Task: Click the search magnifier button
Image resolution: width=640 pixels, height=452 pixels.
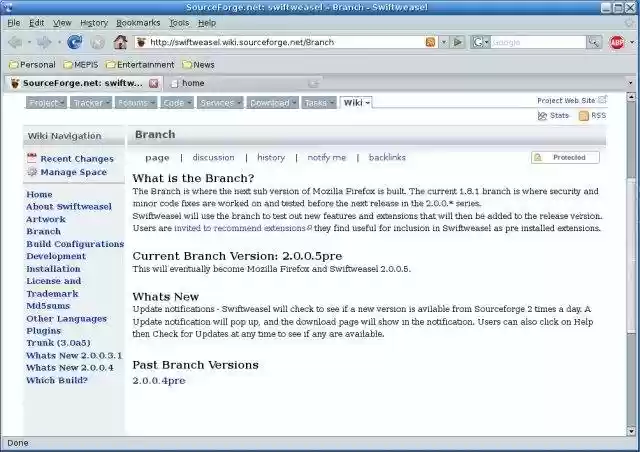Action: 594,42
